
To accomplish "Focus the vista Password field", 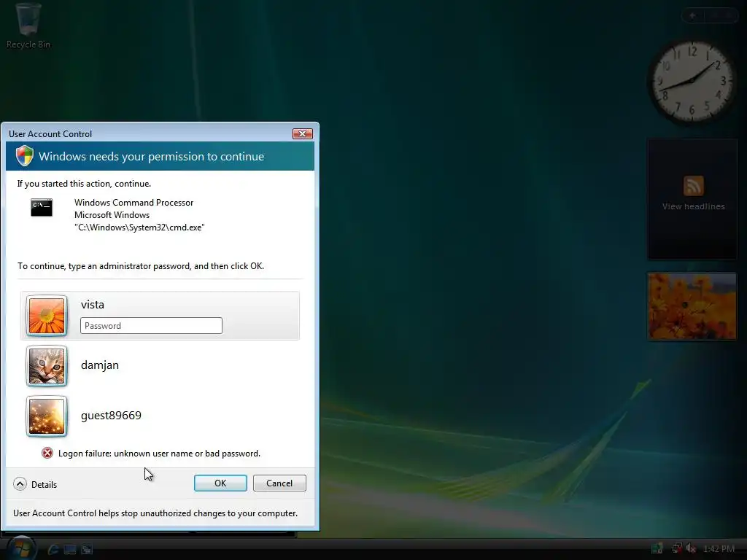I will click(x=151, y=326).
